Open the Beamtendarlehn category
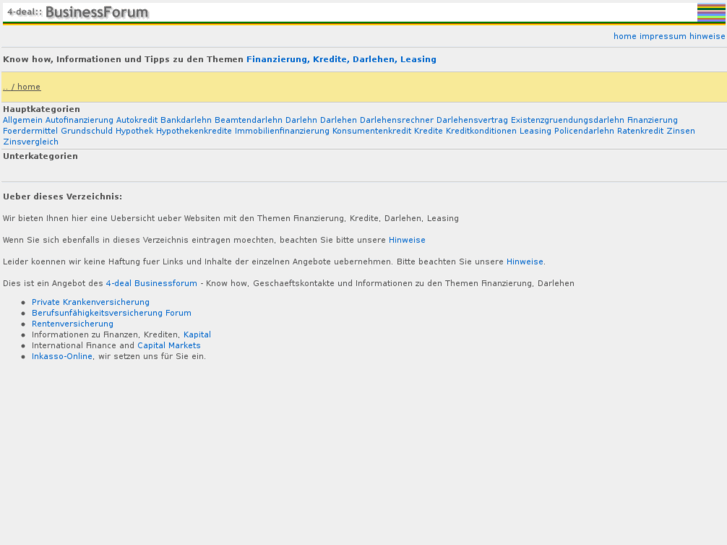 pyautogui.click(x=249, y=120)
